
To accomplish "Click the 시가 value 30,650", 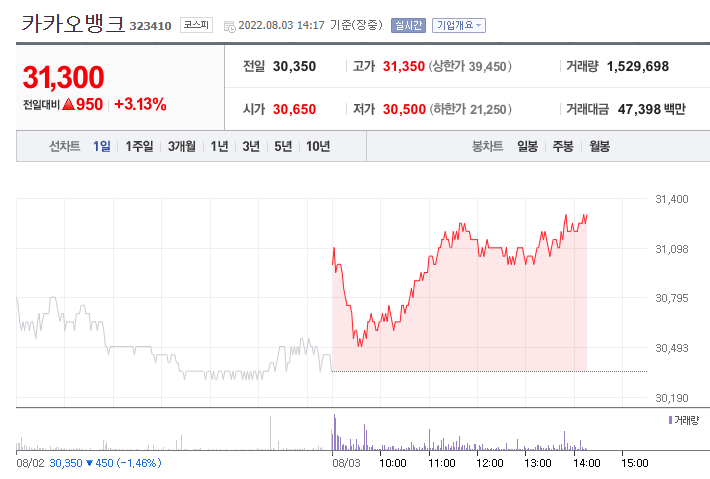I will pos(294,109).
